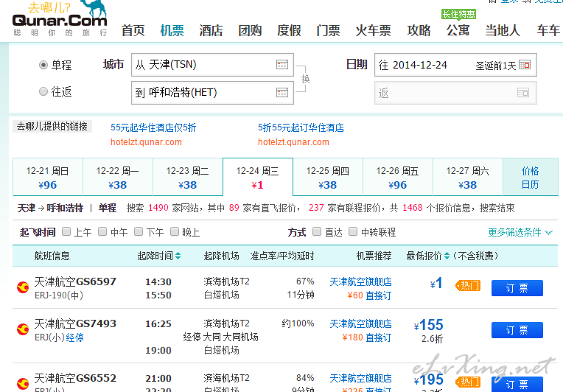The image size is (563, 392).
Task: Click 订票 button for GS6597
Action: click(517, 288)
